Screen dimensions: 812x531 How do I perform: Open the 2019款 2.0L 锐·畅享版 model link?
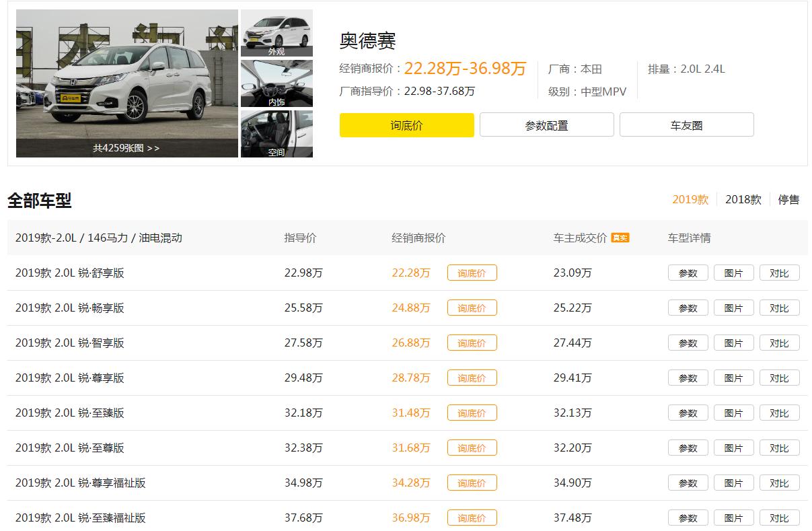(x=70, y=308)
